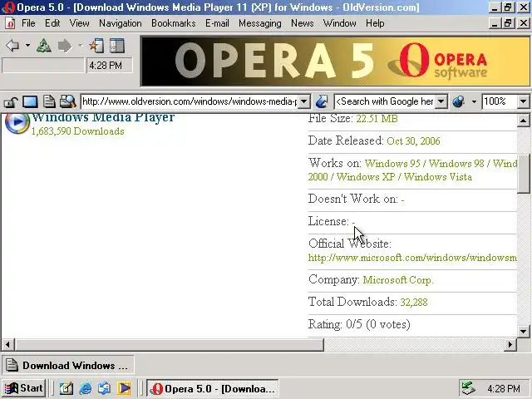The image size is (532, 399).
Task: Open the 100% zoom level dropdown
Action: [x=523, y=101]
